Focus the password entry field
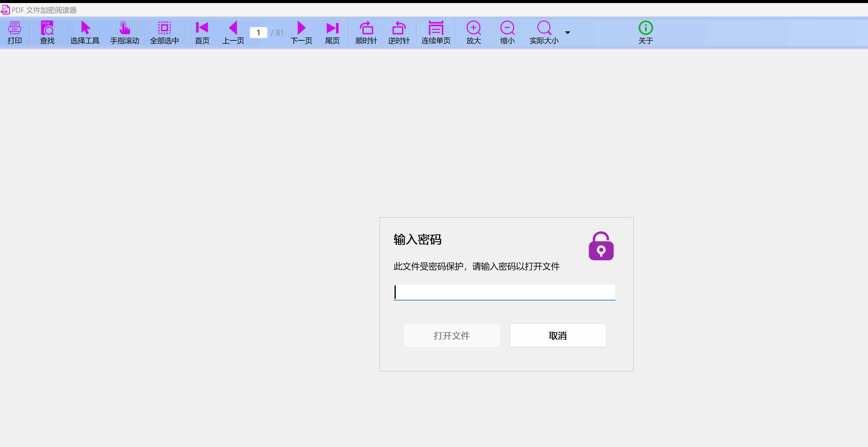 (x=504, y=292)
